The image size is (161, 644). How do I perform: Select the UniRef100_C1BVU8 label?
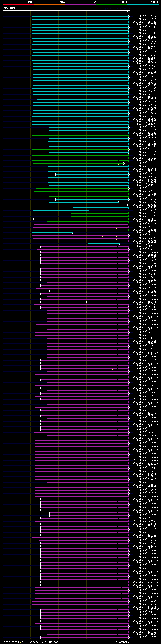(144, 335)
